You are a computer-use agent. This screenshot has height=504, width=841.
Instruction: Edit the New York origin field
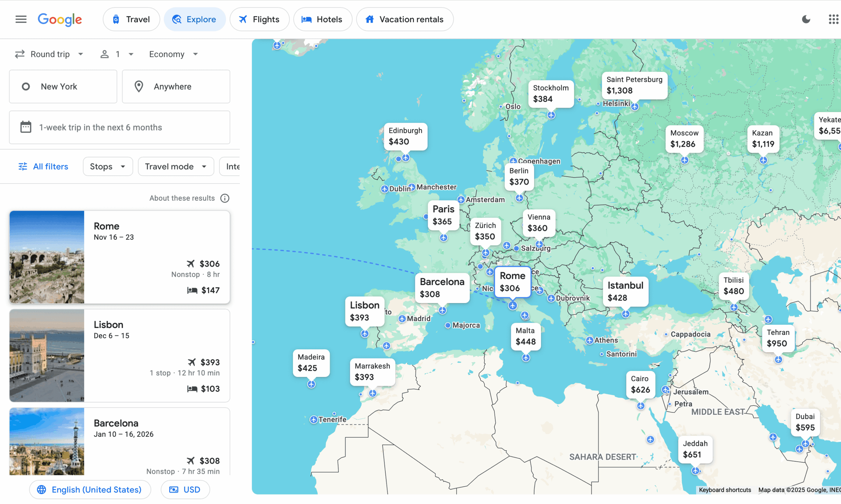[63, 87]
